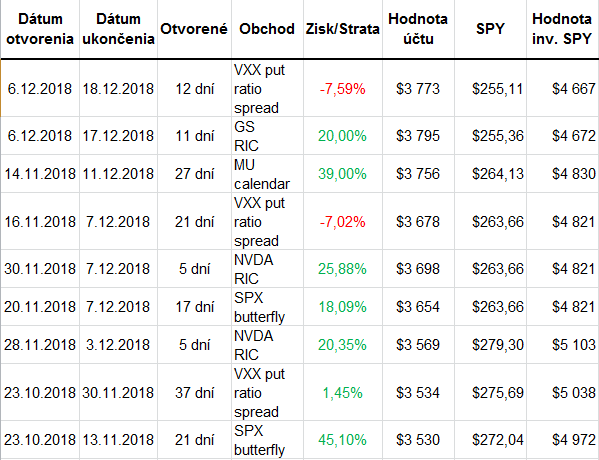599x460 pixels.
Task: Select the MU calendar trade cell
Action: [x=267, y=174]
